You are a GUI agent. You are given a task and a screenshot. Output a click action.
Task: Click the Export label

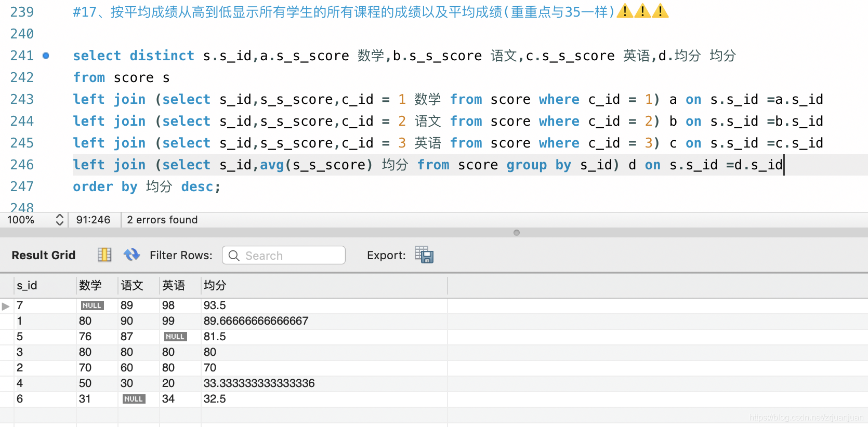point(386,255)
